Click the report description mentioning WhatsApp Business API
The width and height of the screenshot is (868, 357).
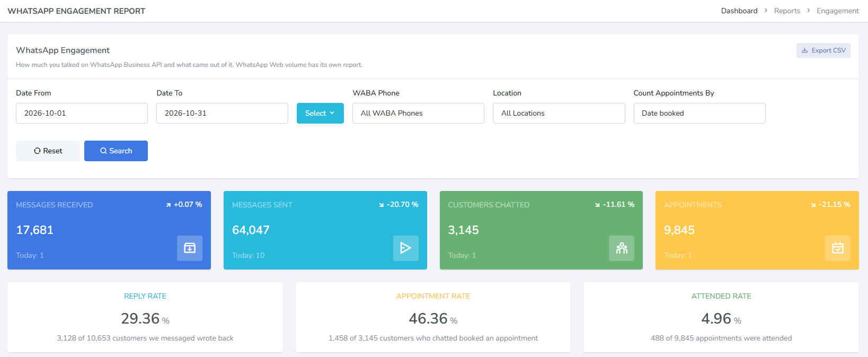(x=189, y=65)
